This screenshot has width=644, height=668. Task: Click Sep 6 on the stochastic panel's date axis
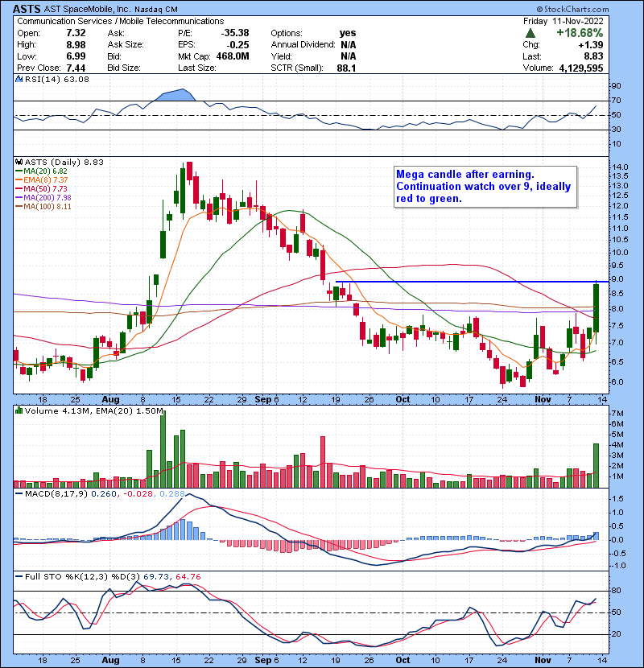pos(266,660)
